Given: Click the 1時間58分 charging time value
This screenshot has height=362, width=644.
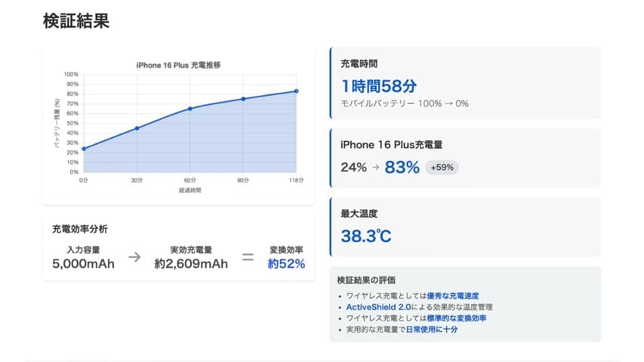Looking at the screenshot, I should tap(378, 85).
